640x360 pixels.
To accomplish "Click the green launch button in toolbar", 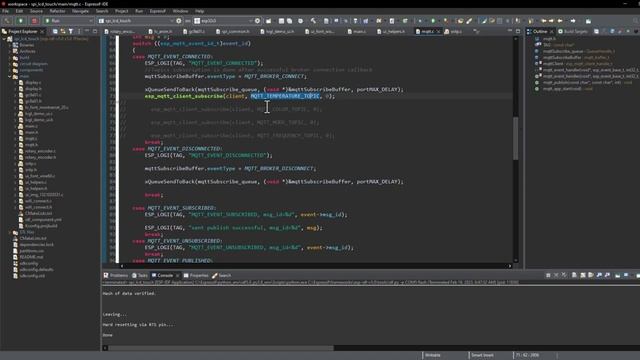I will pyautogui.click(x=20, y=20).
